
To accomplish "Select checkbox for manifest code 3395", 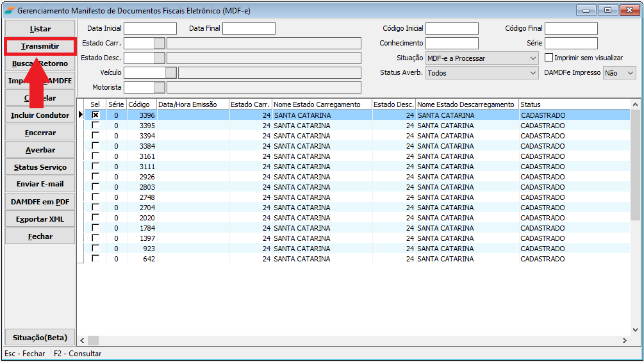I will click(95, 126).
